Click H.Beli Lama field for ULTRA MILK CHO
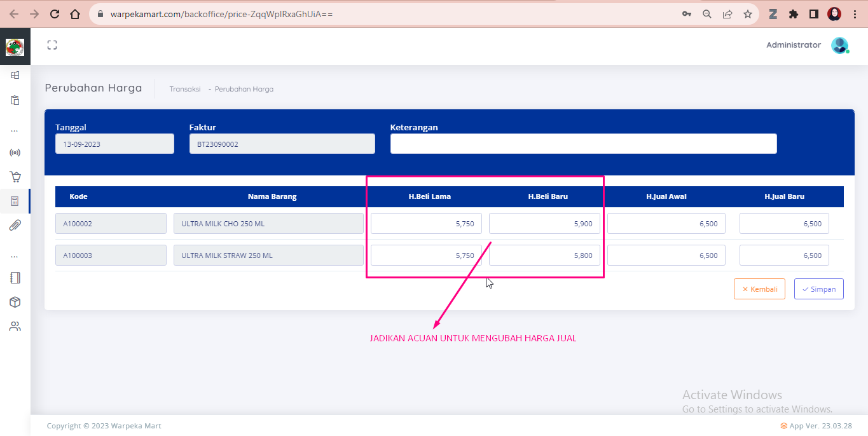This screenshot has width=868, height=436. point(426,224)
